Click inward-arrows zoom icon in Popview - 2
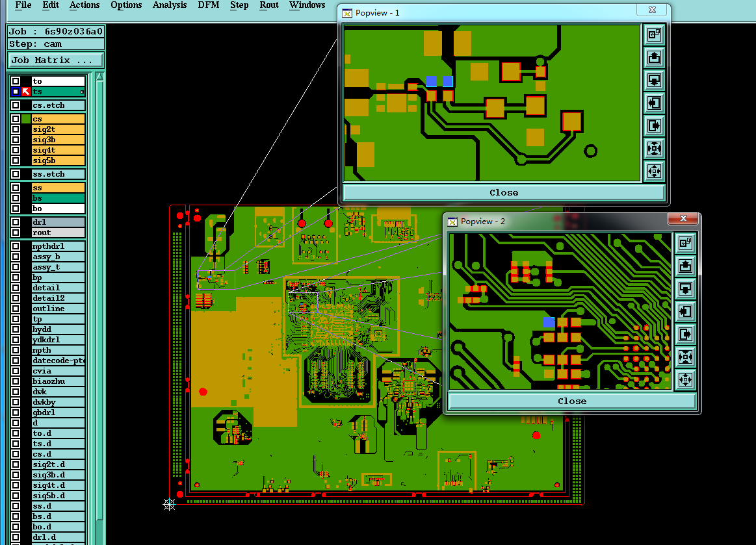 click(x=685, y=357)
